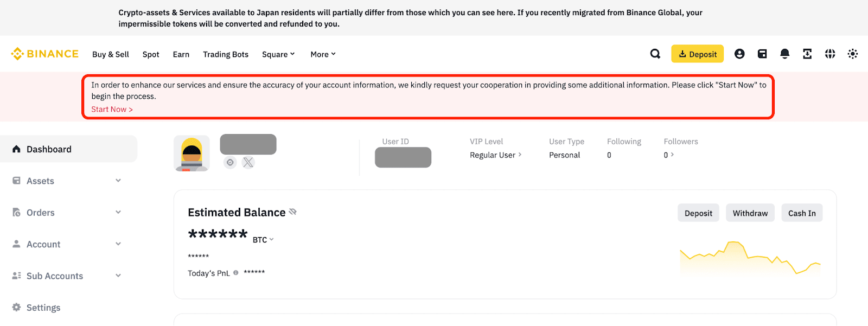Toggle the theme with the sun icon
The width and height of the screenshot is (868, 326).
click(853, 54)
